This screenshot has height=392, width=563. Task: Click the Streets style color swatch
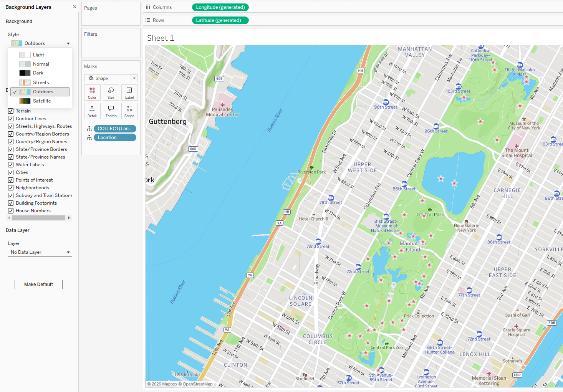click(x=25, y=83)
